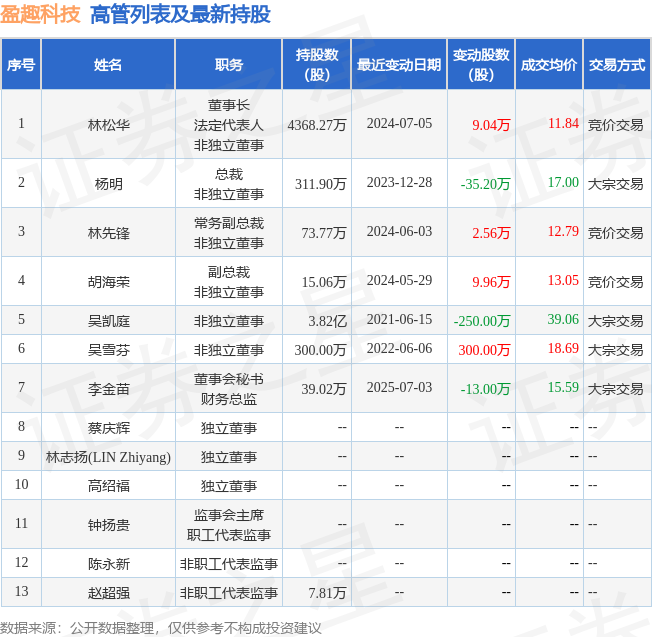Click the change value 9.04万
The height and width of the screenshot is (637, 652).
click(491, 125)
